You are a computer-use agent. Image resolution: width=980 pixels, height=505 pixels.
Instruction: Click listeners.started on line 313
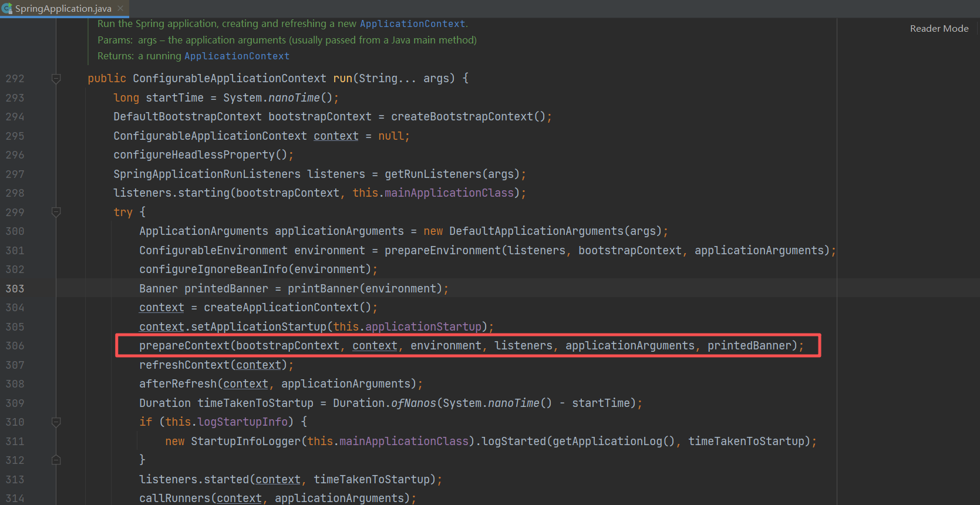coord(194,479)
